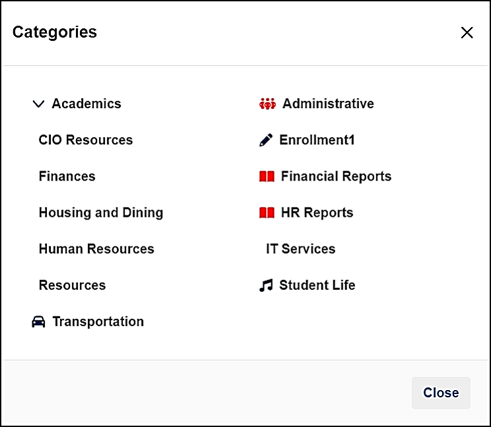Open the CIO Resources category

[86, 140]
